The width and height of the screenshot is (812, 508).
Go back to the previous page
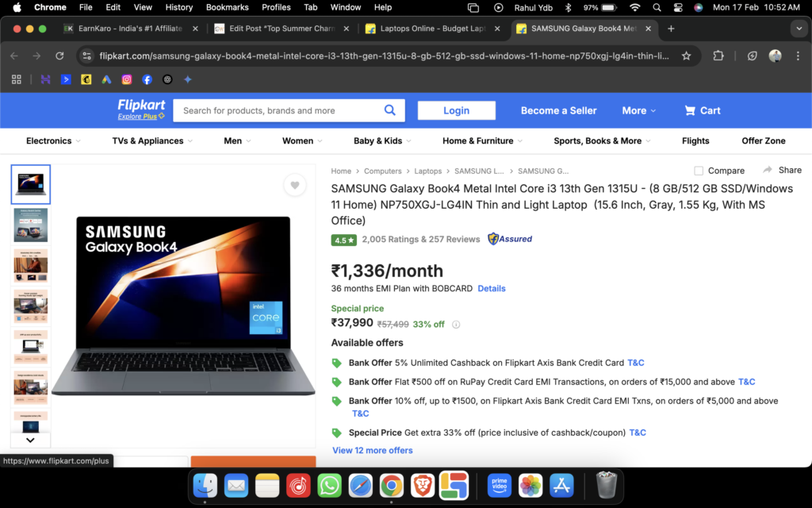pyautogui.click(x=14, y=56)
